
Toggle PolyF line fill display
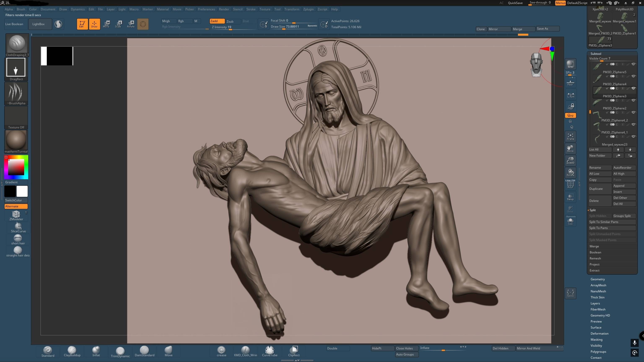tap(570, 184)
